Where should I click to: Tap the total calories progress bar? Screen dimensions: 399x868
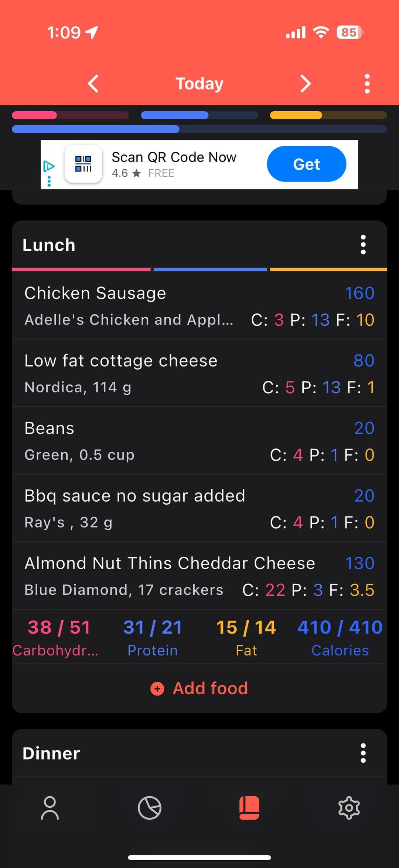tap(199, 129)
